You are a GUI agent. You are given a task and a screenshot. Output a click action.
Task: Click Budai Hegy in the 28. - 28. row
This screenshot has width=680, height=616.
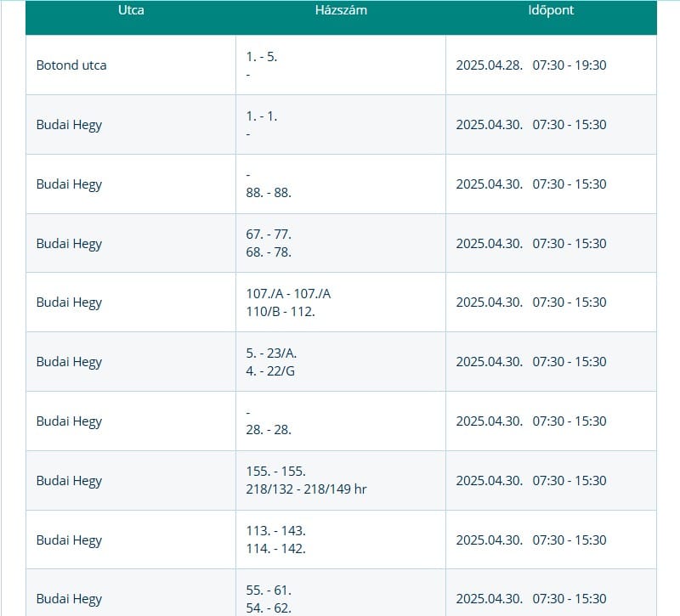(x=69, y=421)
